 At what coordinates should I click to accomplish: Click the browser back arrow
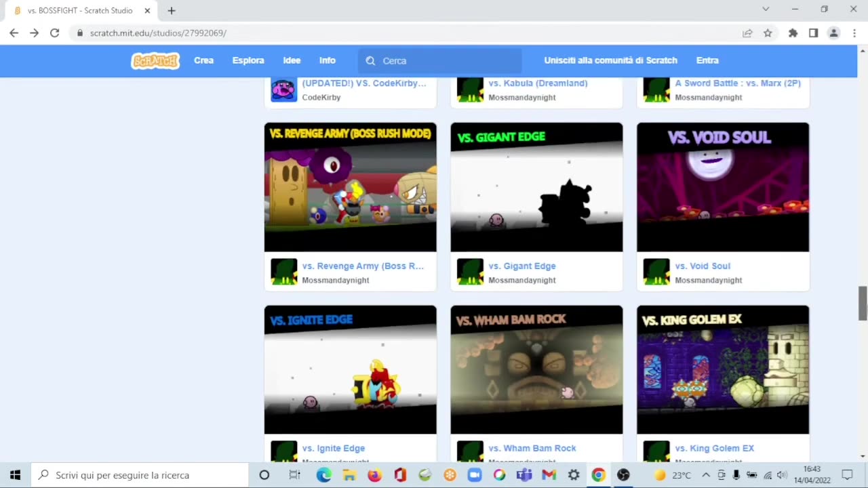[x=14, y=33]
